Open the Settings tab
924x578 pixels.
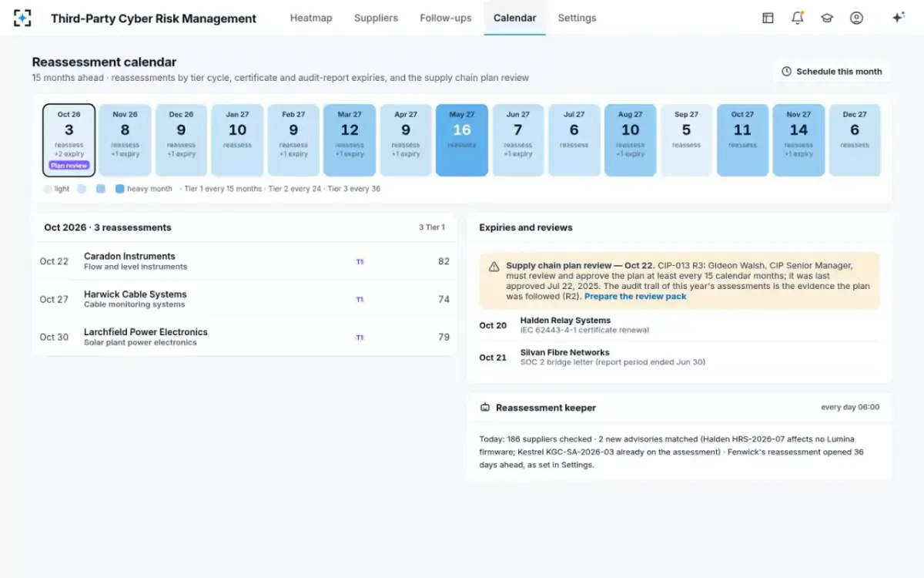pyautogui.click(x=577, y=18)
